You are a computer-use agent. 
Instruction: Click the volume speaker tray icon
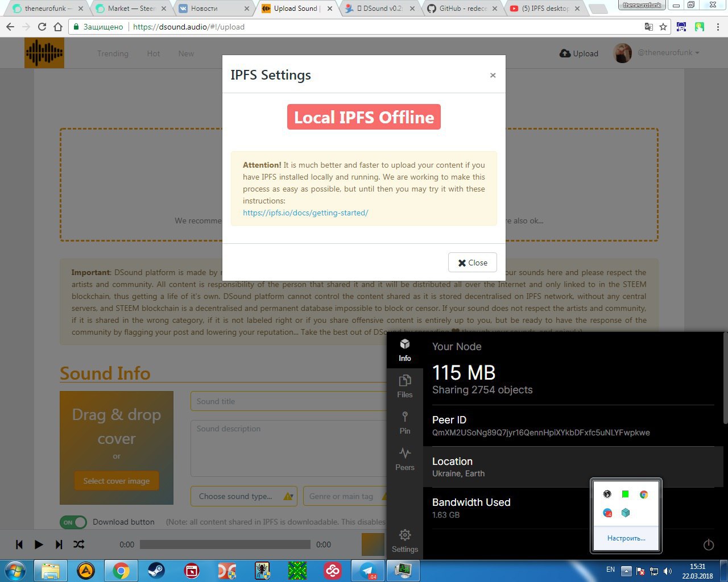pos(668,571)
